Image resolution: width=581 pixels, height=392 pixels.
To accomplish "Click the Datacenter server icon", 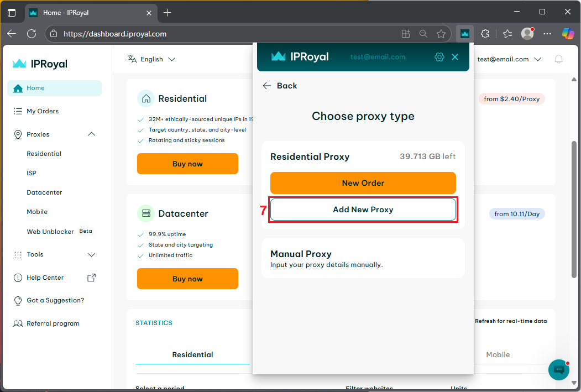I will [146, 213].
